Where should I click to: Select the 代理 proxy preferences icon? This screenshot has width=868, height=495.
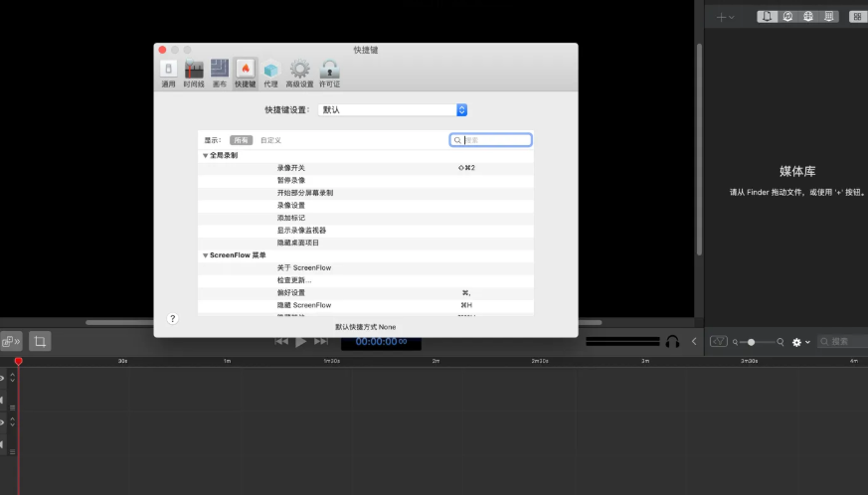(270, 73)
